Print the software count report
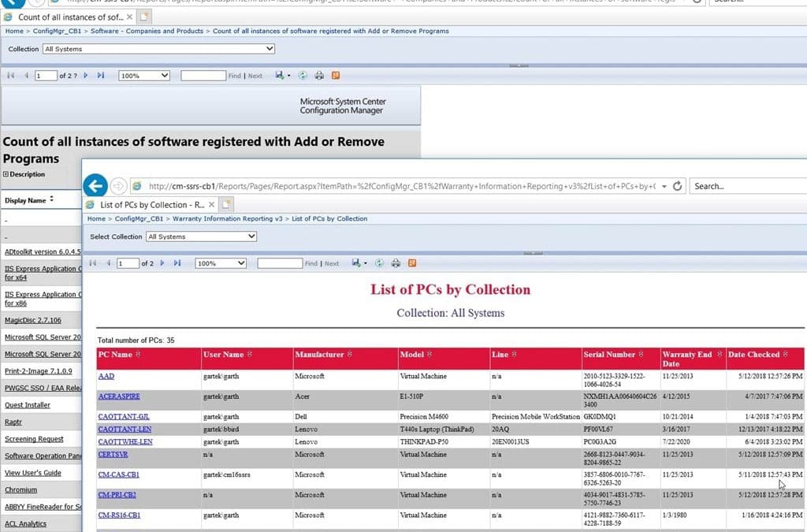807x532 pixels. tap(319, 75)
